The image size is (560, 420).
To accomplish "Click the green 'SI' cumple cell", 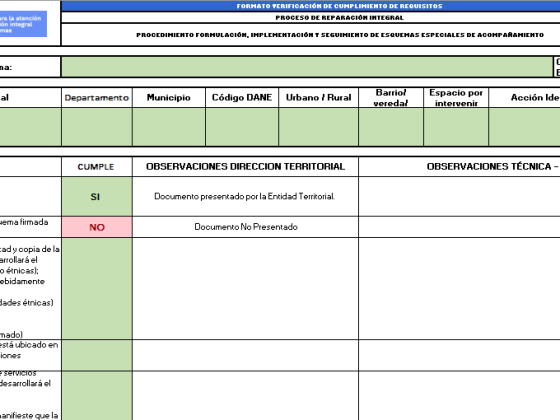I will [97, 196].
